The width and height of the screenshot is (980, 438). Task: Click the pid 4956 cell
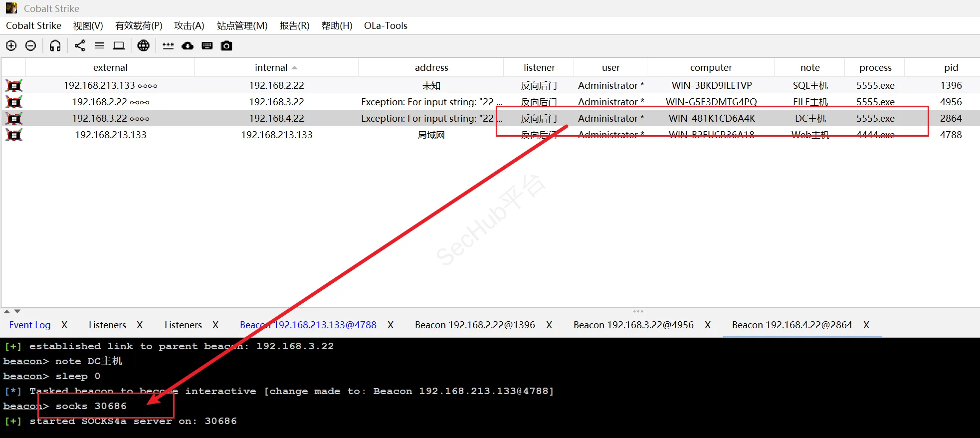point(951,102)
